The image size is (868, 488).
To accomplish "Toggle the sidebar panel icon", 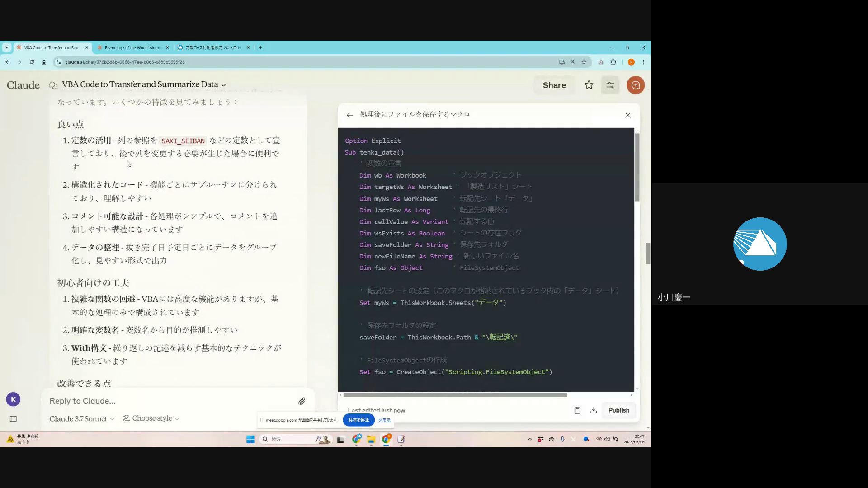I will [13, 419].
